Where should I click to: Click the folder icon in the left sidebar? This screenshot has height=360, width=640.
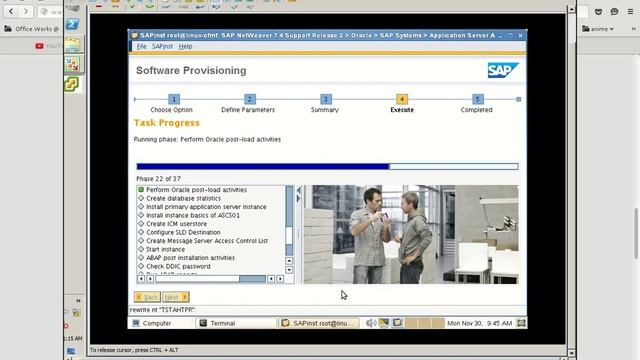[72, 45]
